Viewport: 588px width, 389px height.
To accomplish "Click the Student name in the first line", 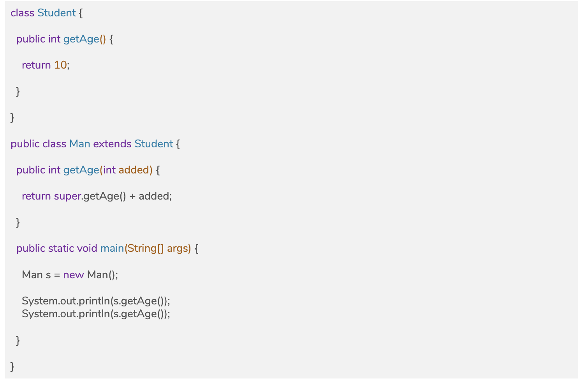I will (56, 13).
